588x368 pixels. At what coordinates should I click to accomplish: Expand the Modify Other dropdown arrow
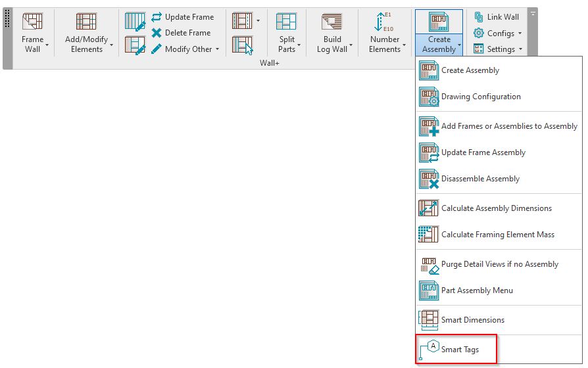coord(218,49)
